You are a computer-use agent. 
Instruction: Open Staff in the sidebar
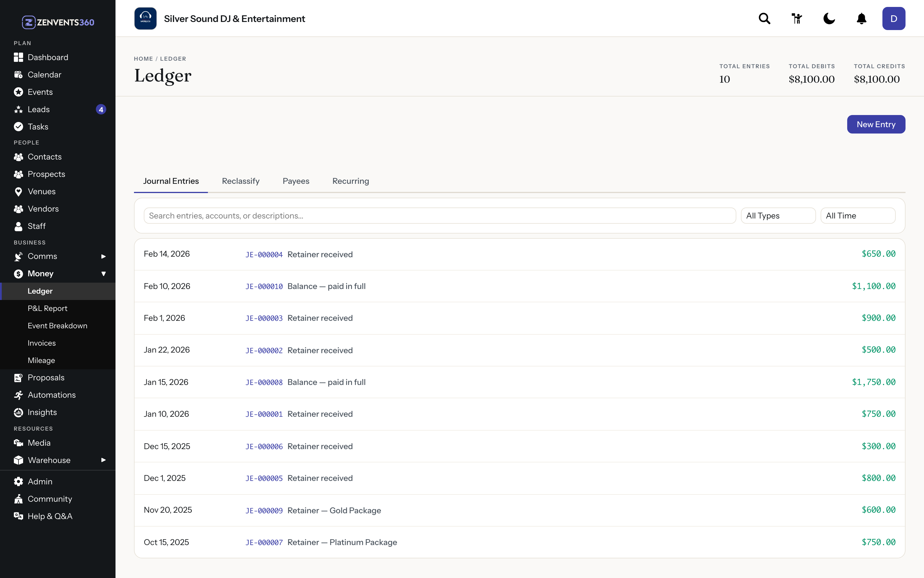tap(58, 226)
